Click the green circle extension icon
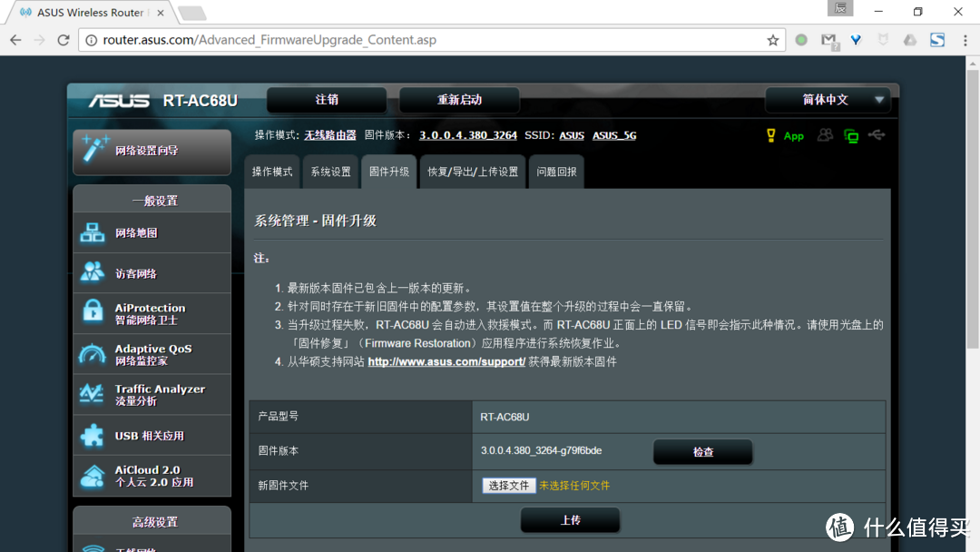 click(801, 40)
